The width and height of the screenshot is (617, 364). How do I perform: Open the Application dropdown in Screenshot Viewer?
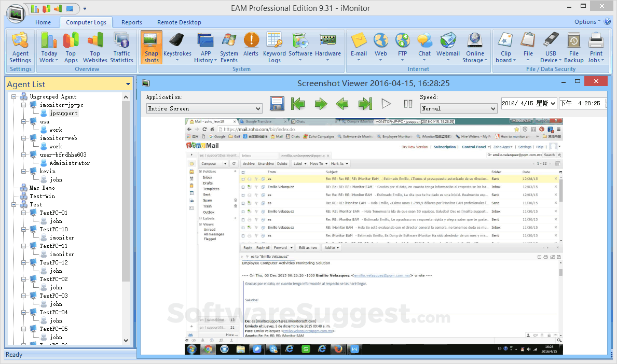[x=258, y=108]
